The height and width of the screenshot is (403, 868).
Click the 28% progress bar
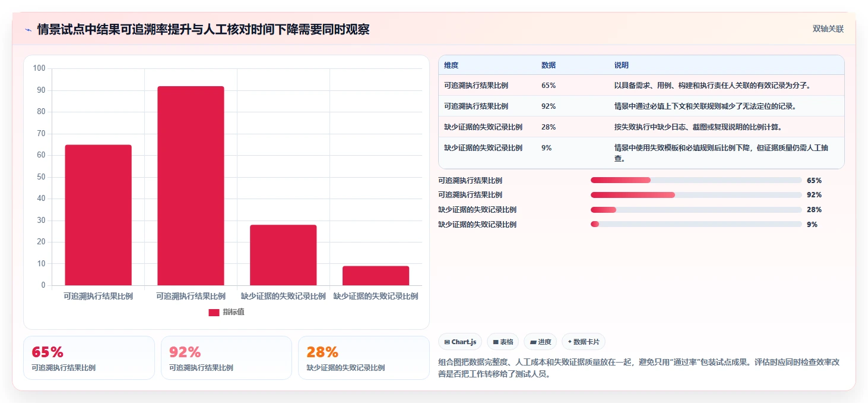coord(696,210)
